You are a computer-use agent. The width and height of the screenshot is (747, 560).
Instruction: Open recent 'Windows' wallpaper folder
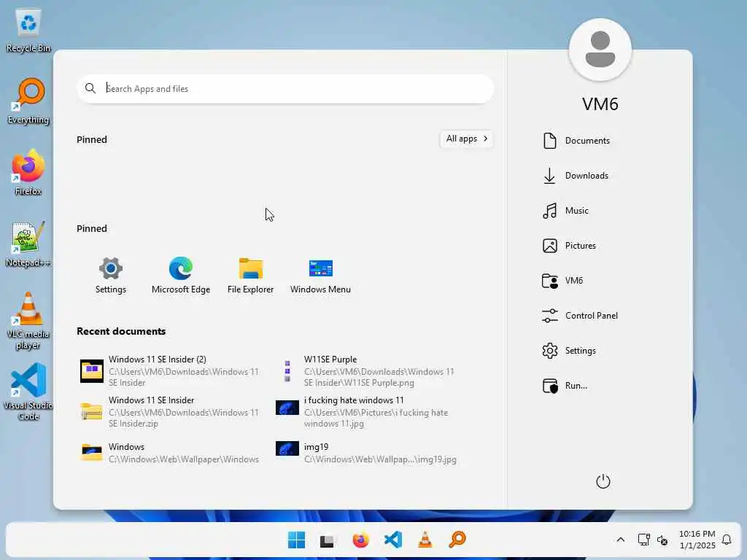170,453
